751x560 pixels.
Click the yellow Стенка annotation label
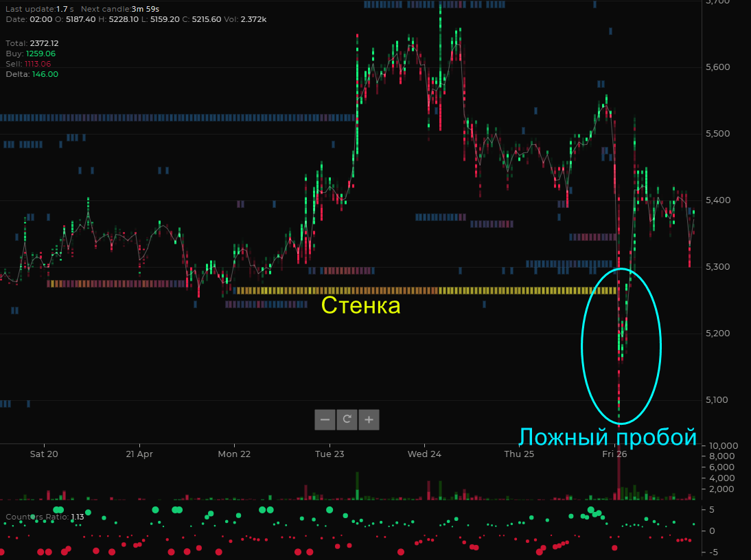pyautogui.click(x=362, y=306)
